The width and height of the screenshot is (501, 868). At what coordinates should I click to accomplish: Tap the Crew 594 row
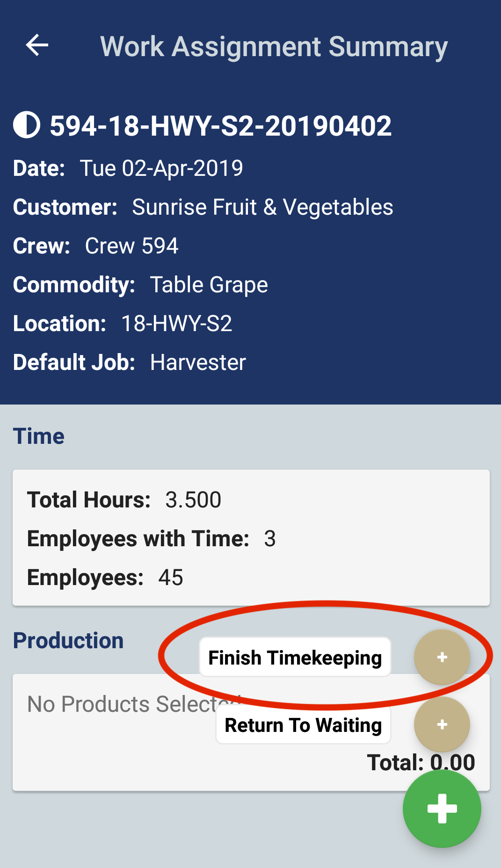(96, 246)
